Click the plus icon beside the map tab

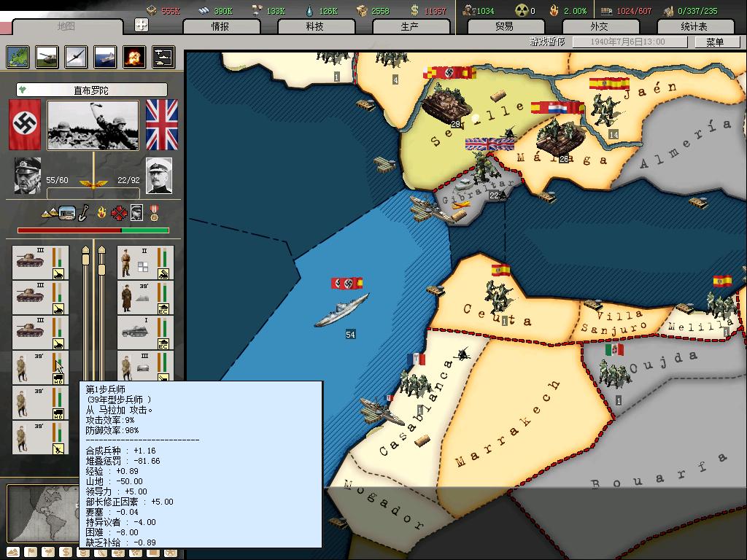(x=142, y=25)
